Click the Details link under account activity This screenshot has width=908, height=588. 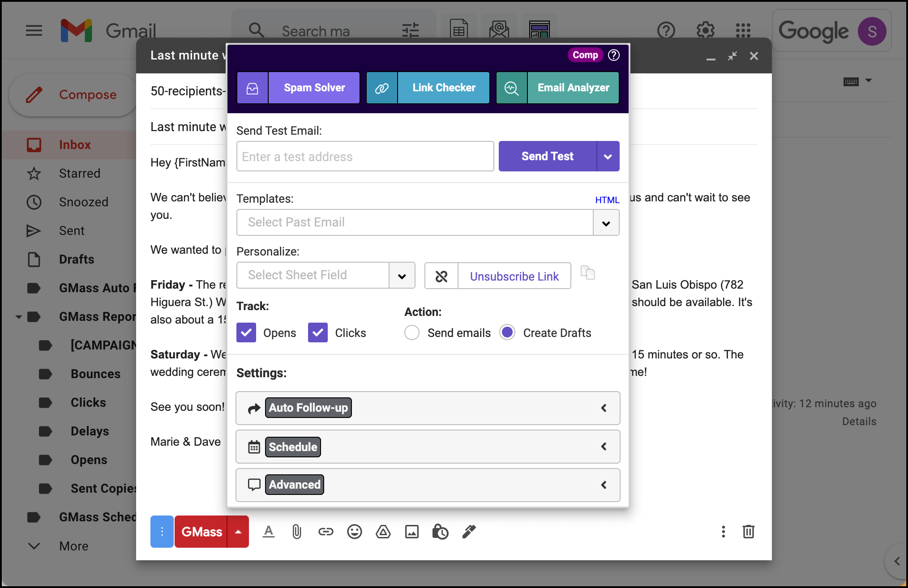859,422
